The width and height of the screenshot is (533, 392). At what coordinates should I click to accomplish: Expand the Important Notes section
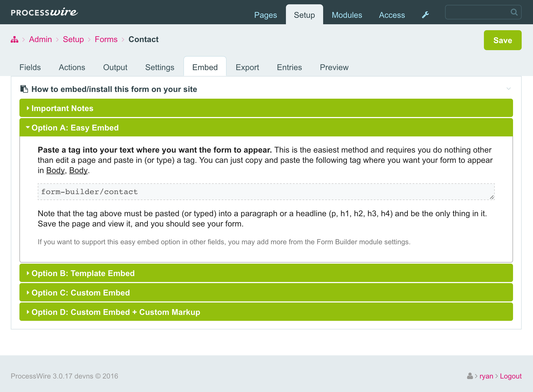266,108
